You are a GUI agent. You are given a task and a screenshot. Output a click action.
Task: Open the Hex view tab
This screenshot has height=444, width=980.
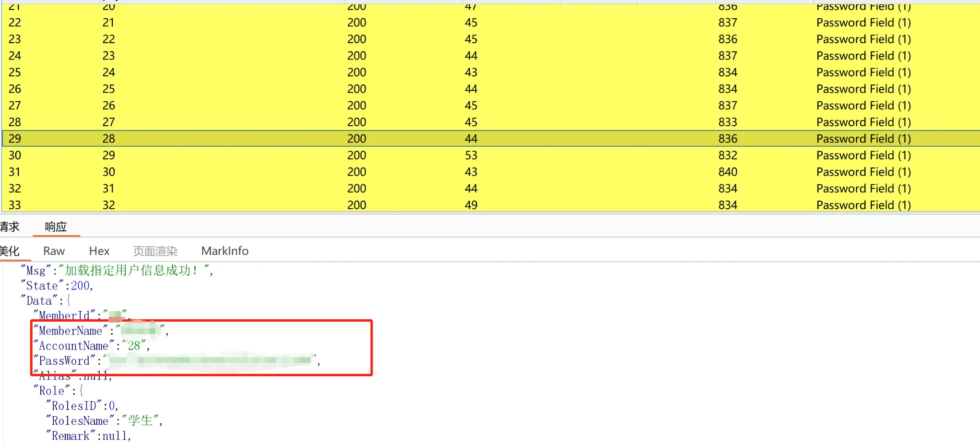tap(99, 251)
